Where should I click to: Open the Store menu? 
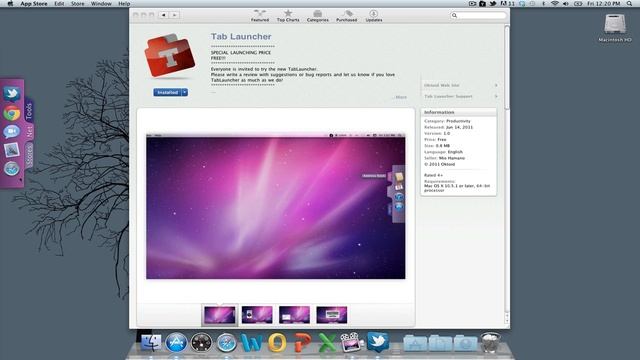coord(78,3)
